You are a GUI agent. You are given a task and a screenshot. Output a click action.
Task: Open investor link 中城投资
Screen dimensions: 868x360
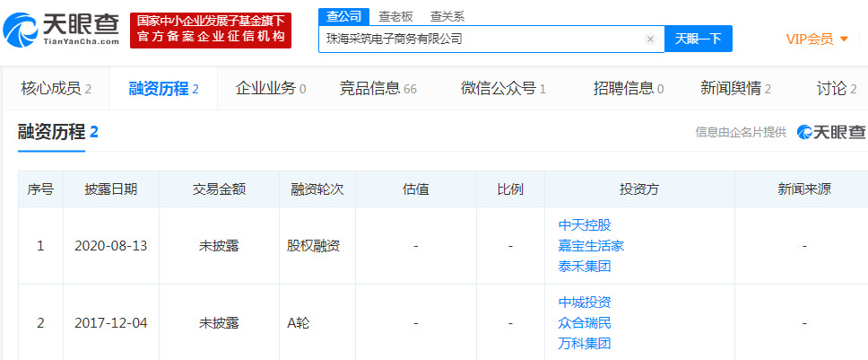(585, 302)
